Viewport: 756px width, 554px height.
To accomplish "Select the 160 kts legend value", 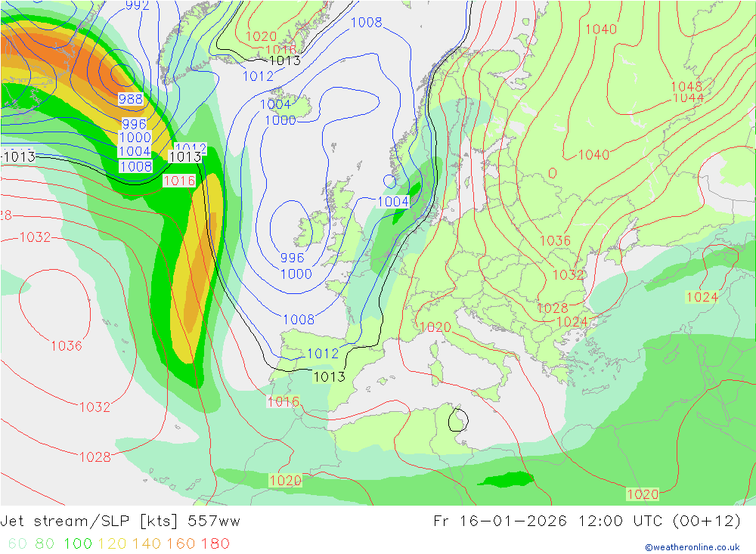I will (x=181, y=544).
